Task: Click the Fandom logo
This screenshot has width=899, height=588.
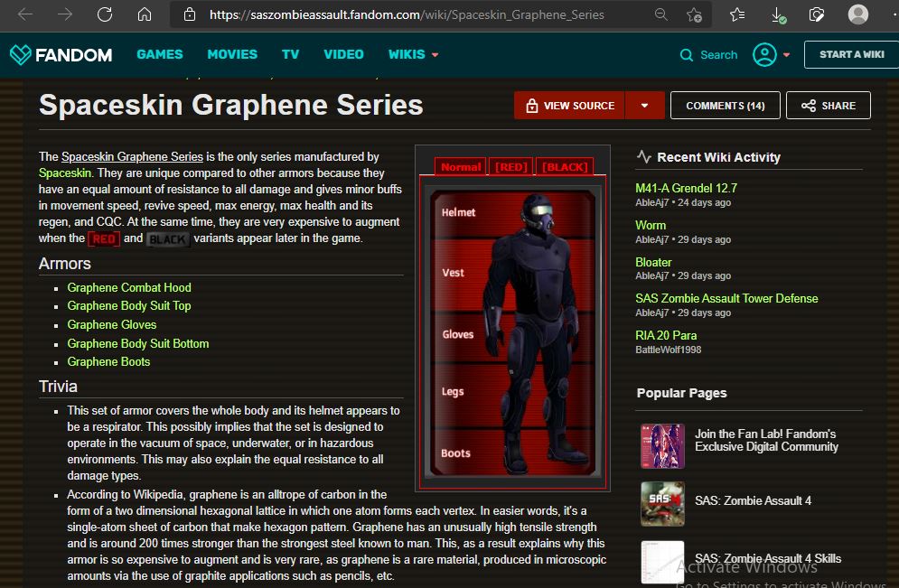Action: [61, 54]
